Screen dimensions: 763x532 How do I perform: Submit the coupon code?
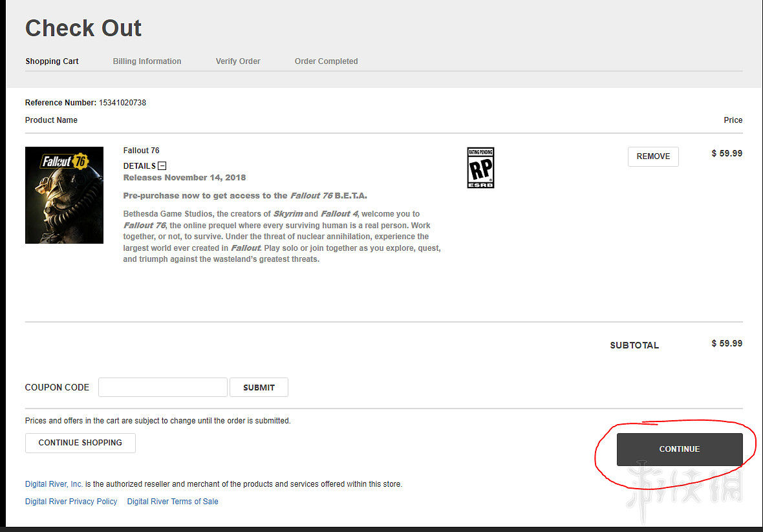[259, 387]
